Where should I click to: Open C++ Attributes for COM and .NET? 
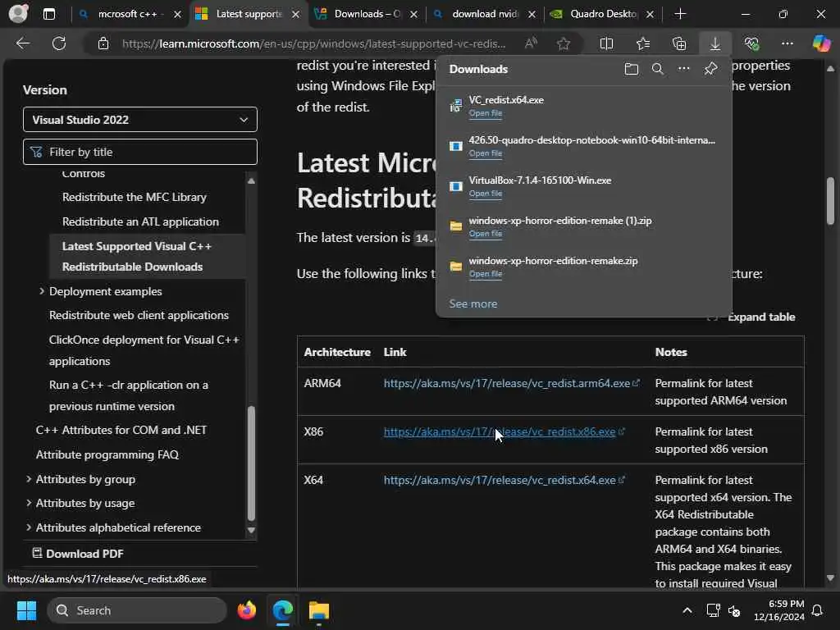(x=121, y=430)
